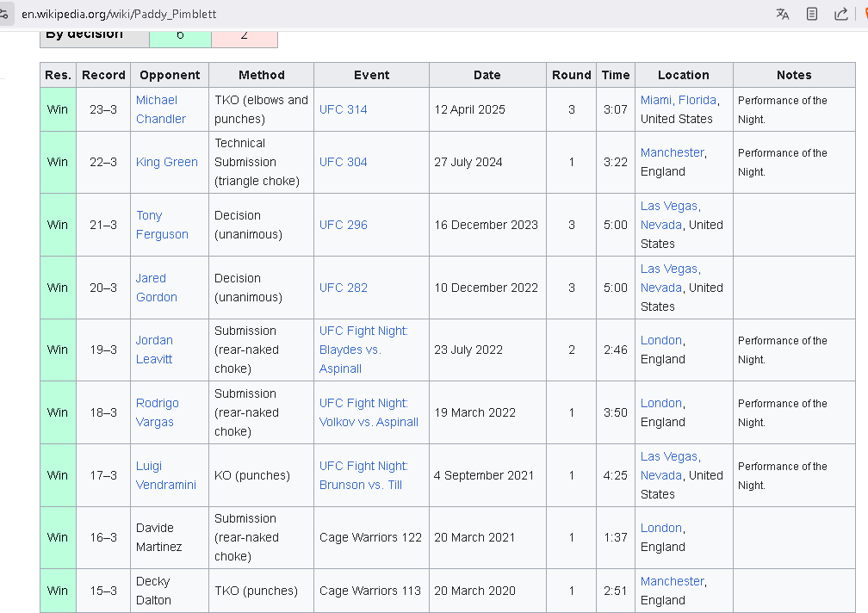
Task: Open Michael Chandler opponent link
Action: click(x=161, y=109)
